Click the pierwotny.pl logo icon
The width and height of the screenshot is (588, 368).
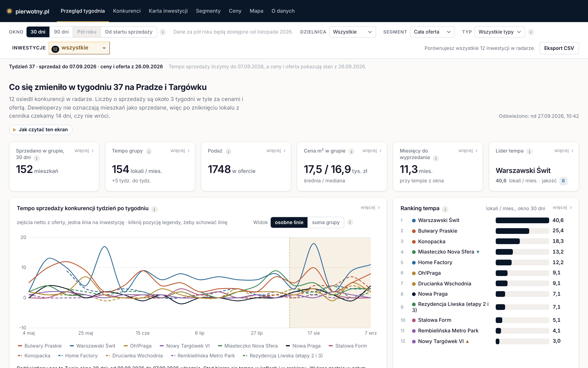point(9,11)
